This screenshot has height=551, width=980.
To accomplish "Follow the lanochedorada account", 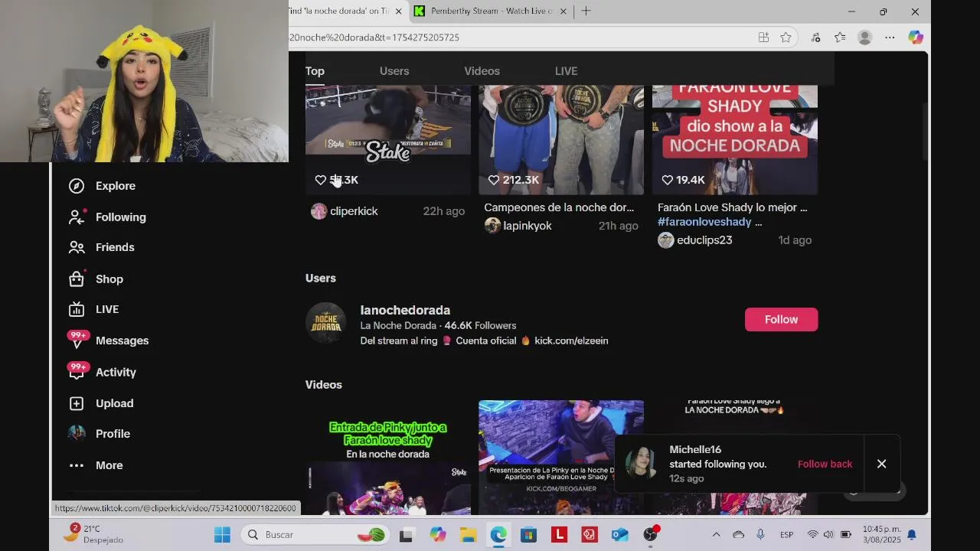I will point(781,319).
